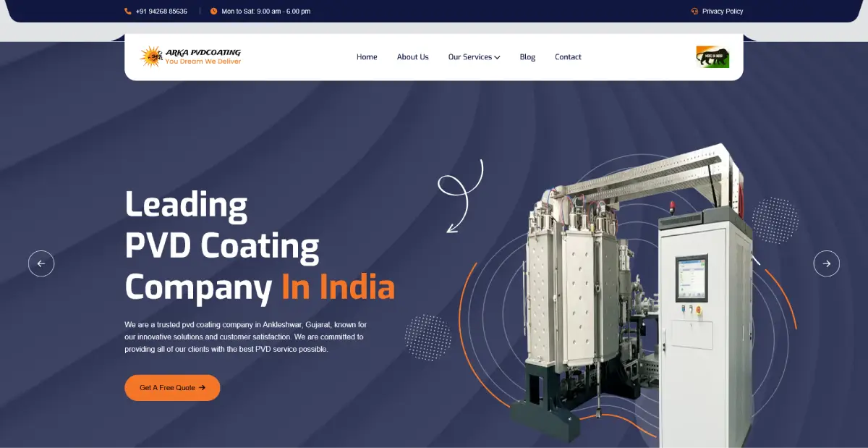868x448 pixels.
Task: Click the Mon to Sat hours text
Action: (265, 12)
